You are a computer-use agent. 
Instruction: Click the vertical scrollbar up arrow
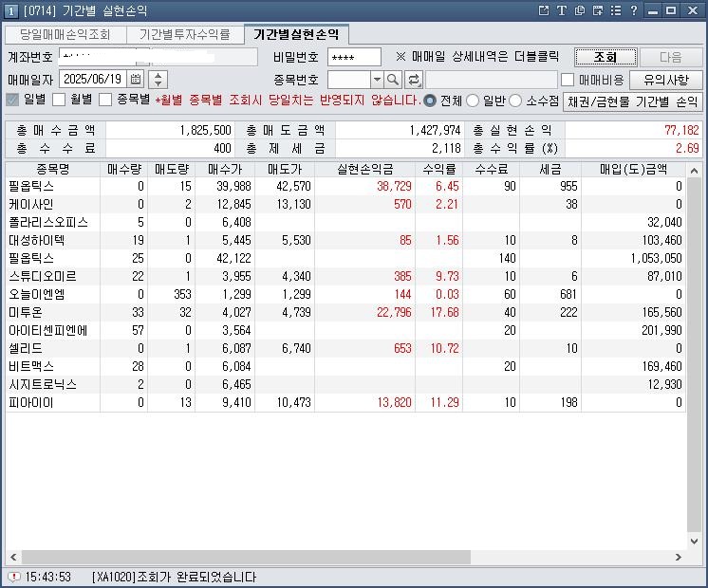pyautogui.click(x=695, y=171)
